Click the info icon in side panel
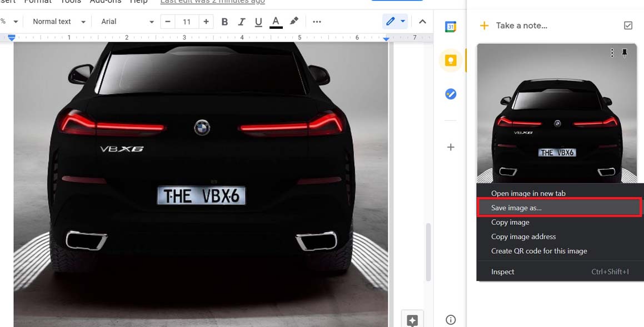 tap(451, 320)
